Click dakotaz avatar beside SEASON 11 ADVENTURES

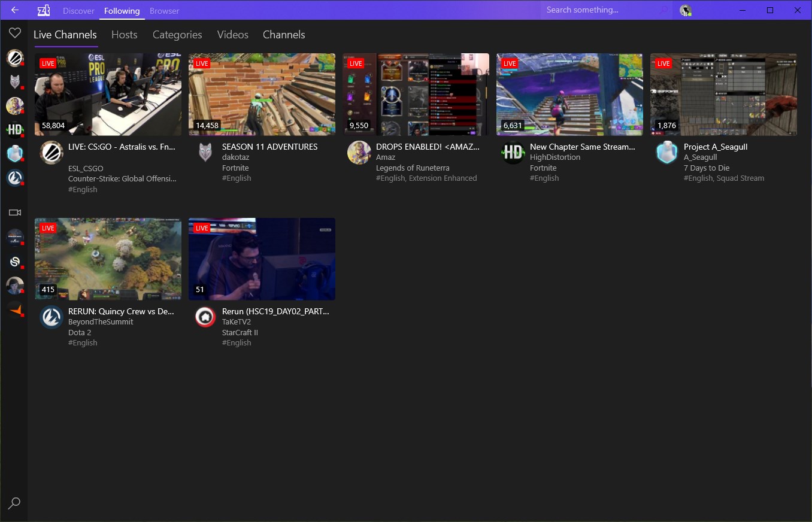pyautogui.click(x=205, y=153)
